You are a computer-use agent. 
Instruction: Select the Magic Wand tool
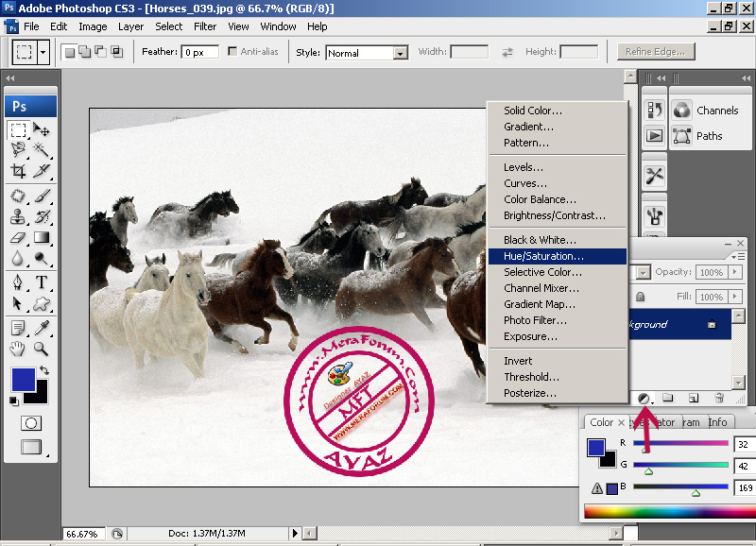click(x=42, y=149)
